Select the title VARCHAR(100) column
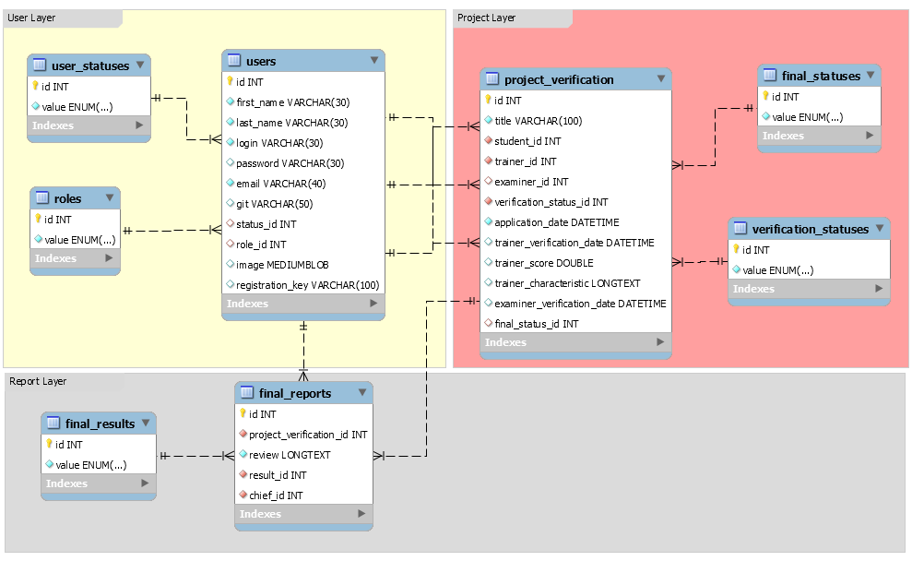This screenshot has width=924, height=561. tap(576, 120)
